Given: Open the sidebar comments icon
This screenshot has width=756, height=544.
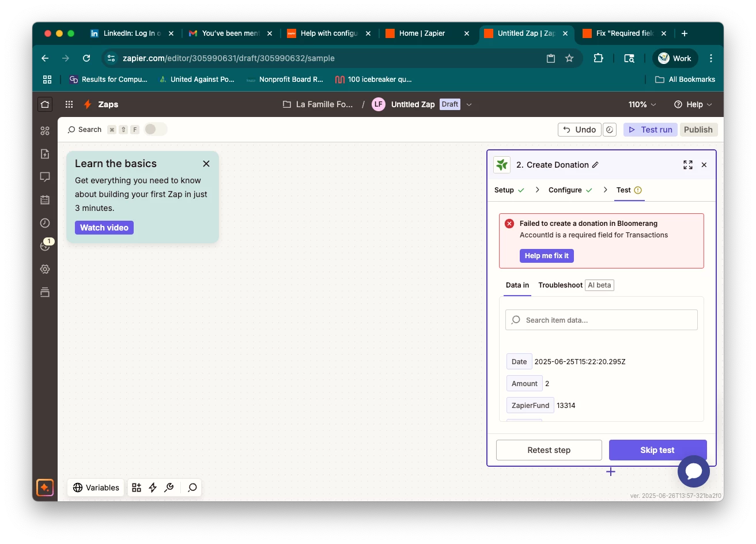Looking at the screenshot, I should coord(45,177).
